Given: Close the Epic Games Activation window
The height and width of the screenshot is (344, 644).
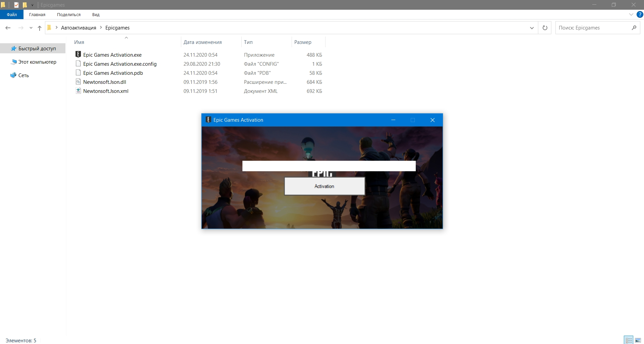Looking at the screenshot, I should tap(433, 120).
